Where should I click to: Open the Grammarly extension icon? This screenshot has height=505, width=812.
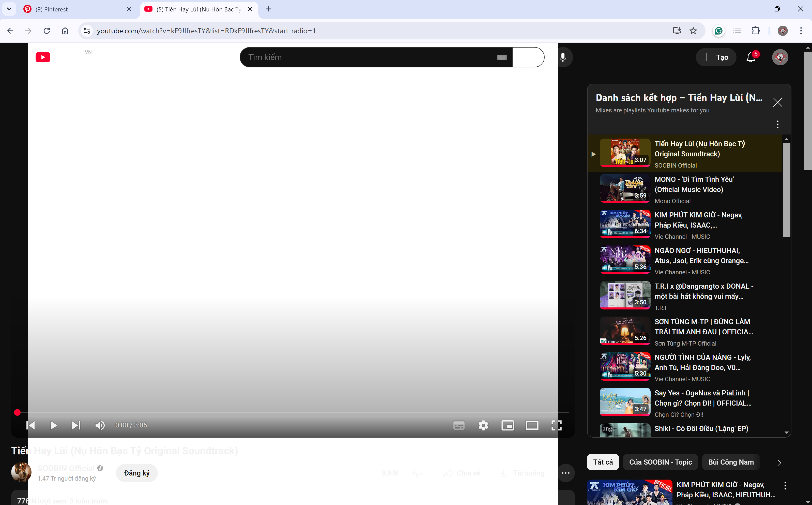point(718,31)
